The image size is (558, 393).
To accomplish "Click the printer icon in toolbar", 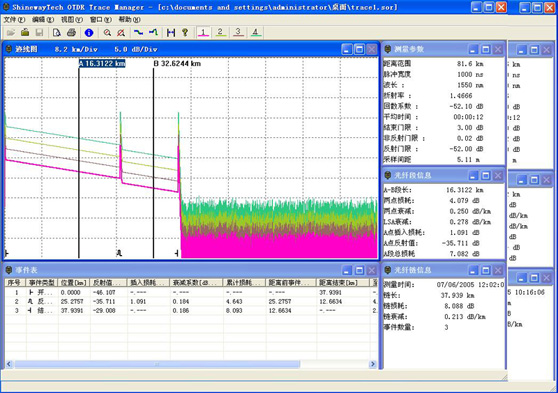I will click(x=71, y=33).
